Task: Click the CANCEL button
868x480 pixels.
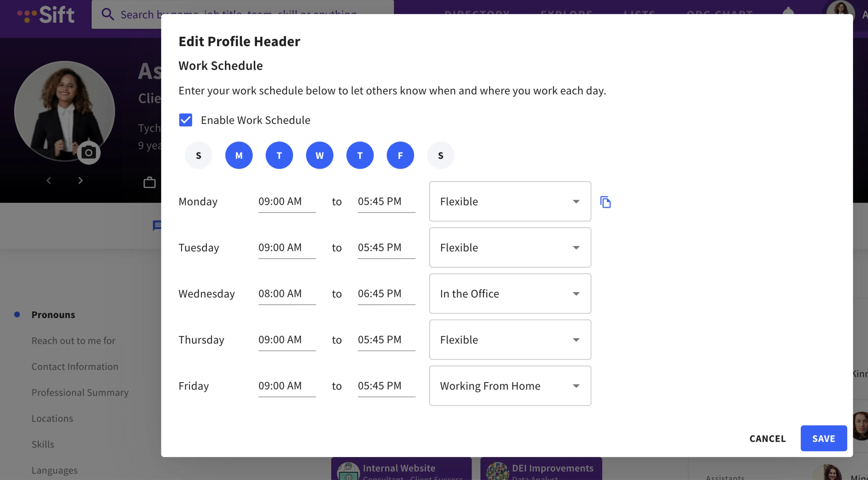Action: point(767,438)
